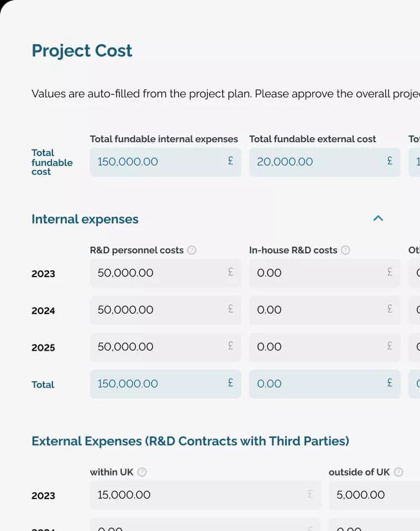Click pound icon in Total fundable external cost

[390, 160]
